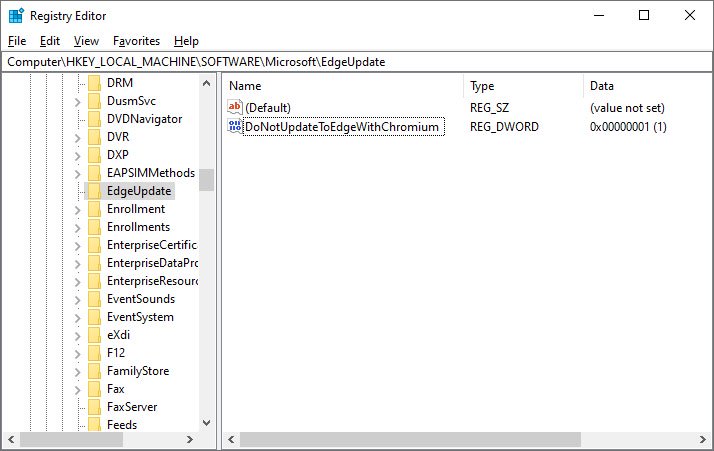Click the string value icon beside (Default)
This screenshot has width=714, height=451.
coord(235,108)
